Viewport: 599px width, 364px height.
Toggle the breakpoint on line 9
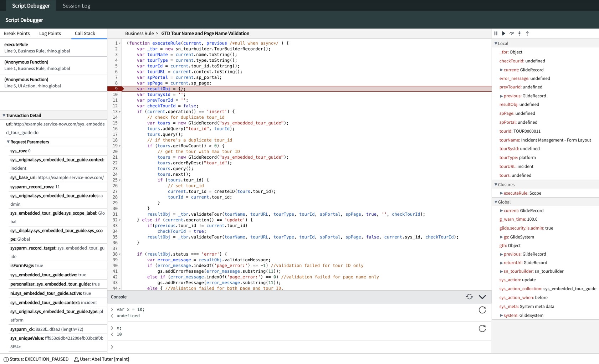[116, 89]
